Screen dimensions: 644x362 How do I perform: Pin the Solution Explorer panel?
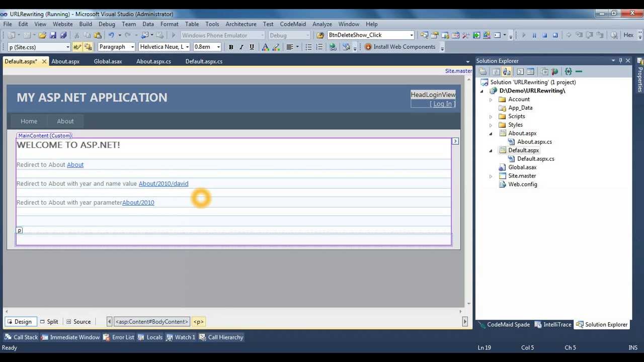click(620, 61)
